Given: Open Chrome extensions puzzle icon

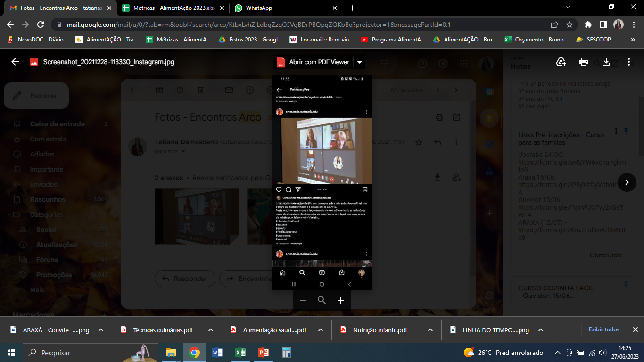Looking at the screenshot, I should (x=588, y=25).
